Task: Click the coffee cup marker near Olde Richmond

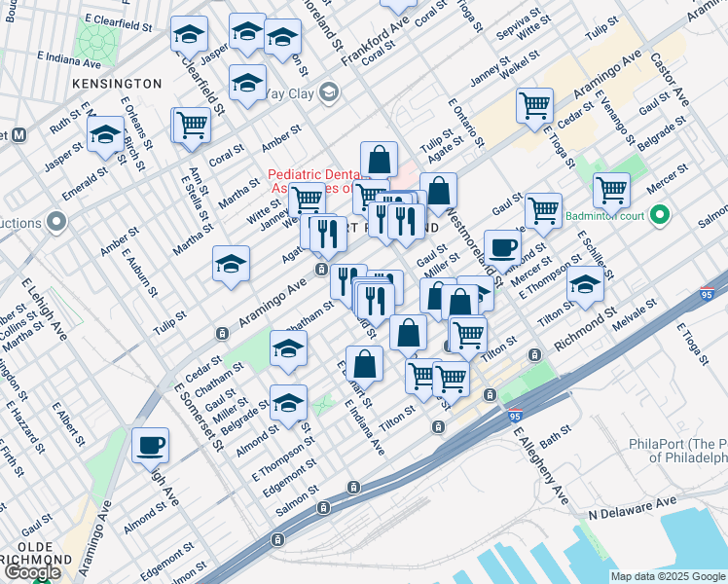Action: tap(151, 447)
